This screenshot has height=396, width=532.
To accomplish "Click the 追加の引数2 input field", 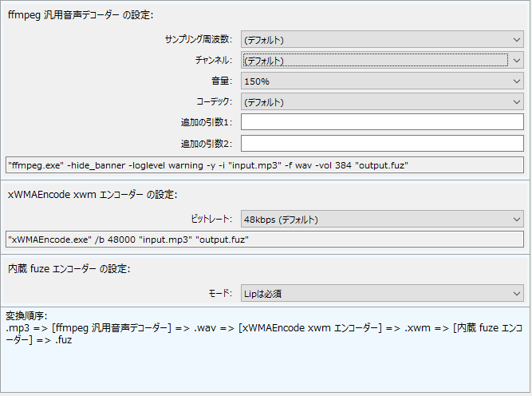I will pyautogui.click(x=382, y=144).
